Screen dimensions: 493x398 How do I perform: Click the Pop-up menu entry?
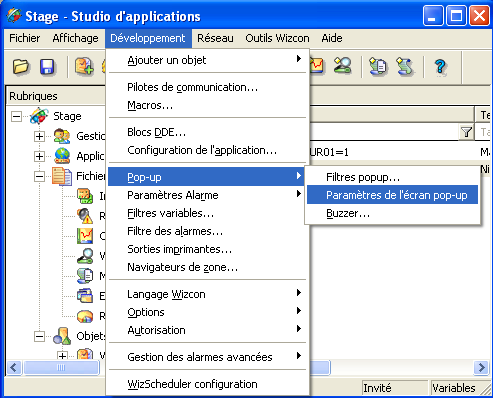pos(207,177)
